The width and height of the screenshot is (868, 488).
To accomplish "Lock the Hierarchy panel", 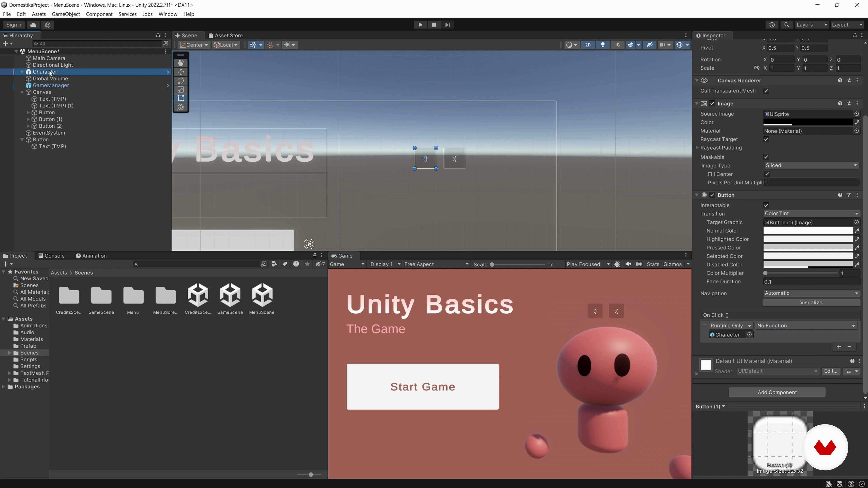I will click(158, 35).
